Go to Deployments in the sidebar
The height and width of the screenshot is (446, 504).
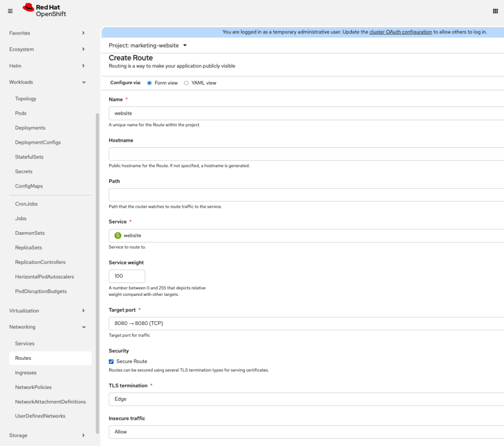(x=30, y=127)
